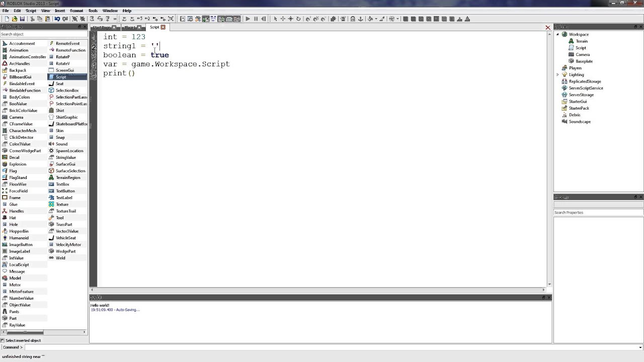Viewport: 644px width, 362px height.
Task: Click the Reset simulation icon
Action: coord(264,19)
